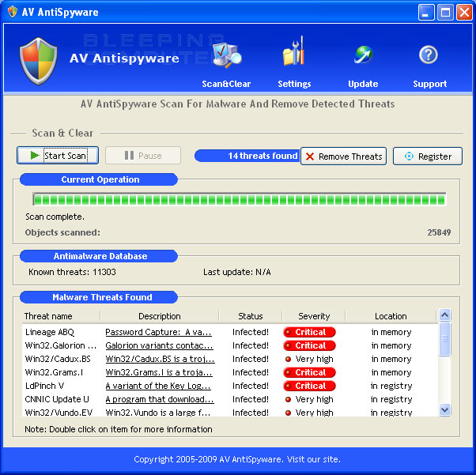Select the Support tab label
This screenshot has height=475, width=476.
(429, 84)
